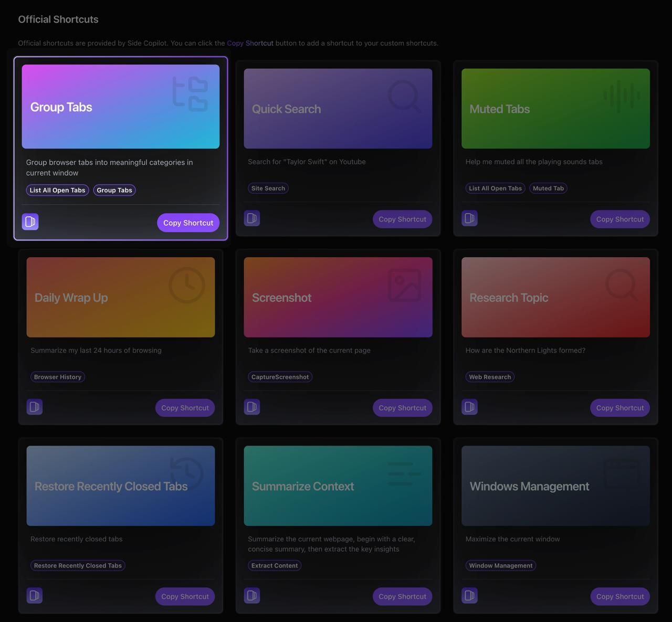Click the side panel icon on Summarize Context card
Screen dimensions: 672x622
click(252, 595)
